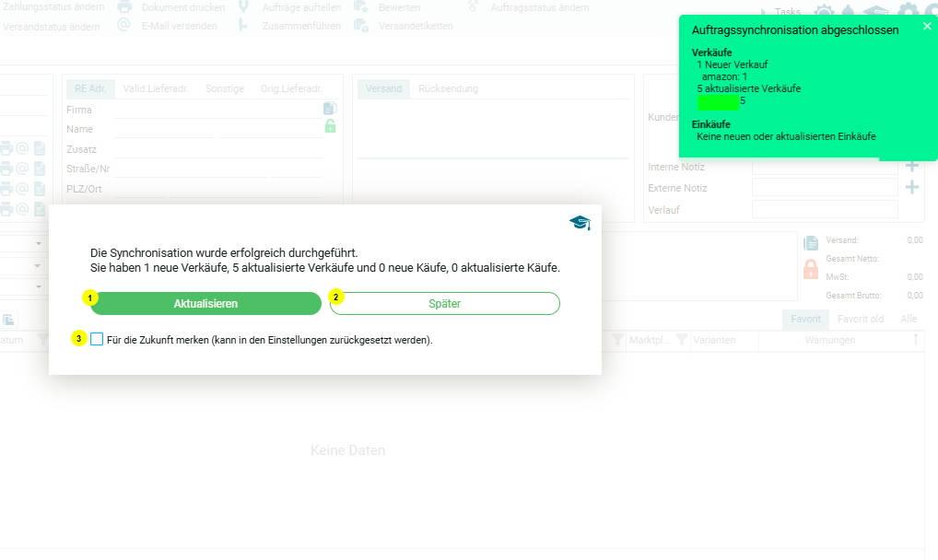Click into the Verlauf input field
This screenshot has height=560, width=938.
pos(825,210)
